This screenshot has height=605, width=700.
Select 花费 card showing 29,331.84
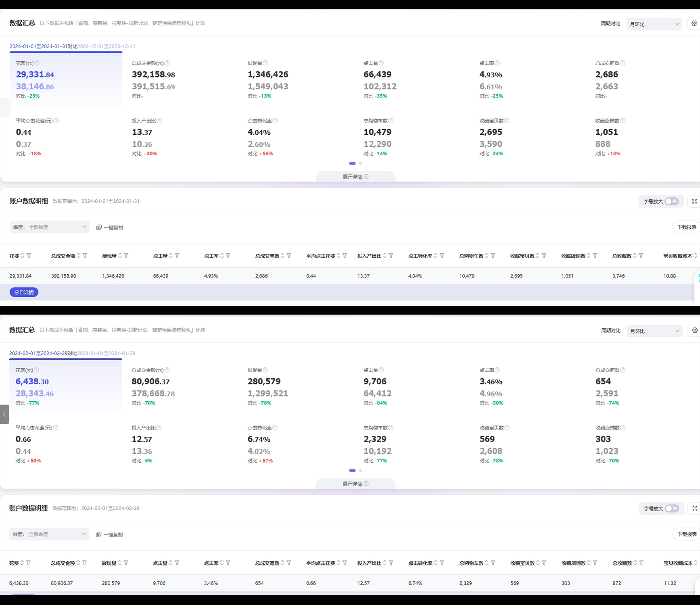pyautogui.click(x=66, y=79)
